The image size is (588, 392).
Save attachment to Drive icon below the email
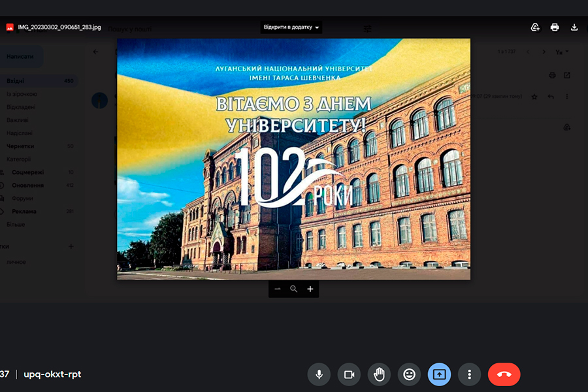(567, 127)
